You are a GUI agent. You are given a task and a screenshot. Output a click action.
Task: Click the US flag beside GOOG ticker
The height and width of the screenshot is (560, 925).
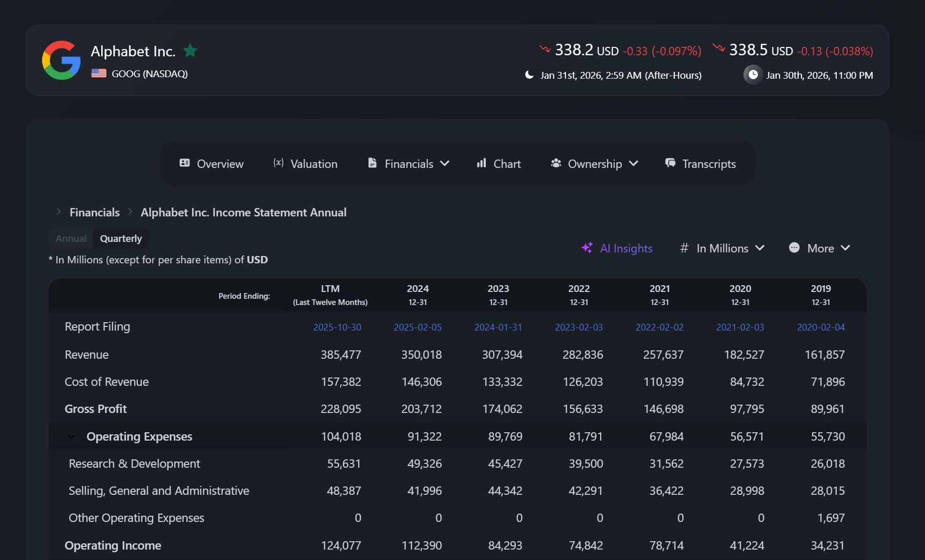coord(98,73)
